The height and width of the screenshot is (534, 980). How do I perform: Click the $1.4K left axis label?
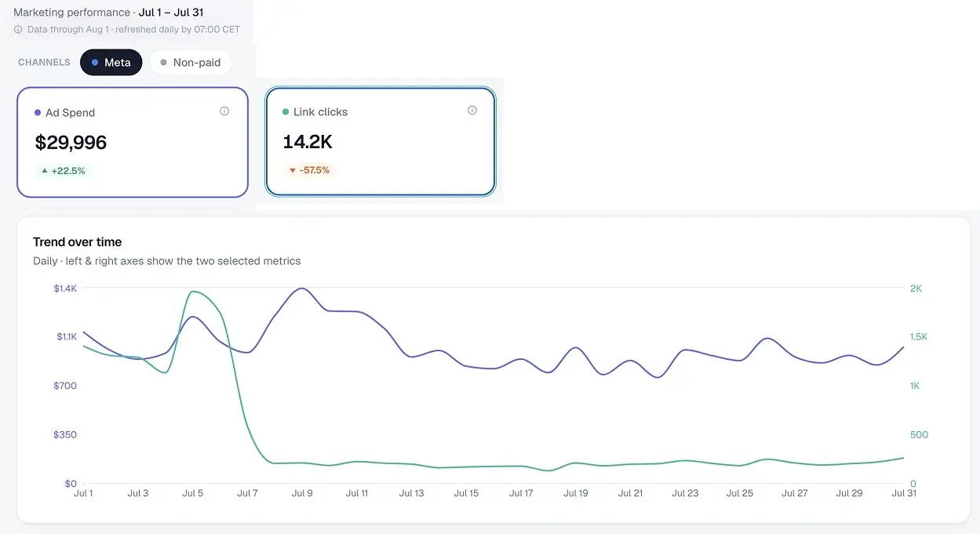(65, 289)
